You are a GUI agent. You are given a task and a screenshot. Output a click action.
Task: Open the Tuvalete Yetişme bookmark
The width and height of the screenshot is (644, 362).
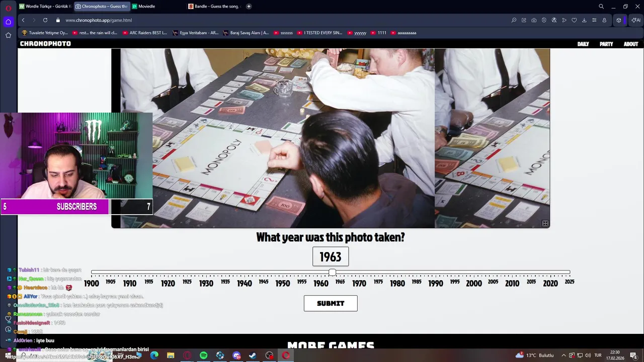(44, 33)
